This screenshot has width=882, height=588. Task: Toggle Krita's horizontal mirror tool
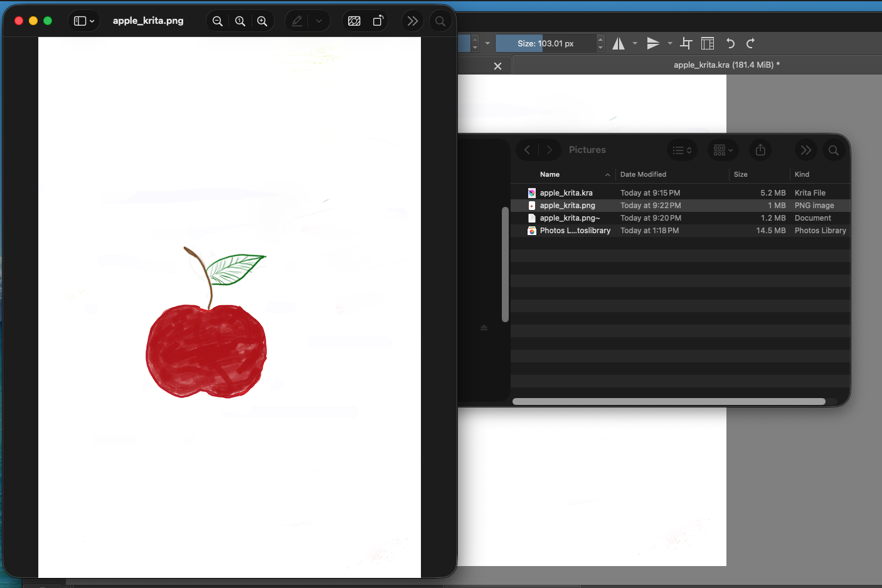click(619, 43)
